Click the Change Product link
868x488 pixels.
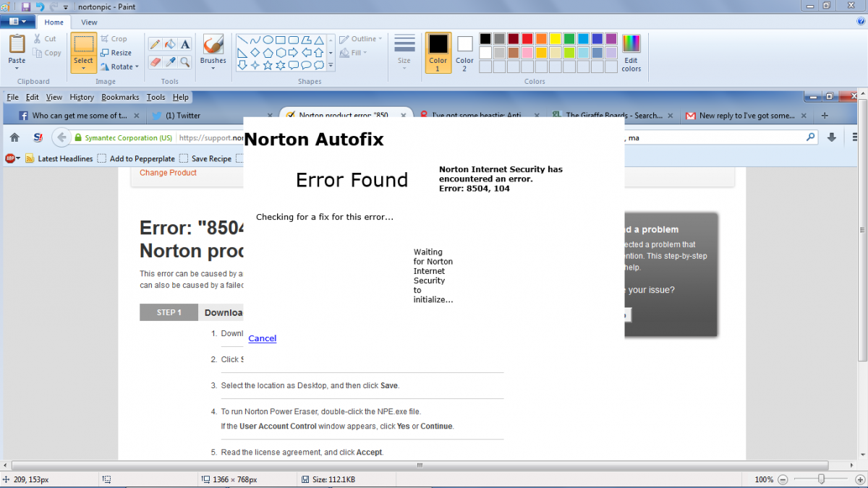(168, 173)
